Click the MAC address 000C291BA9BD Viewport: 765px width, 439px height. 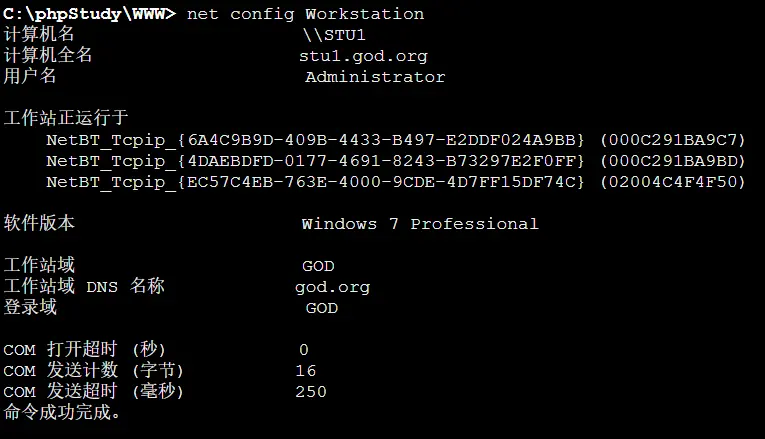coord(673,160)
